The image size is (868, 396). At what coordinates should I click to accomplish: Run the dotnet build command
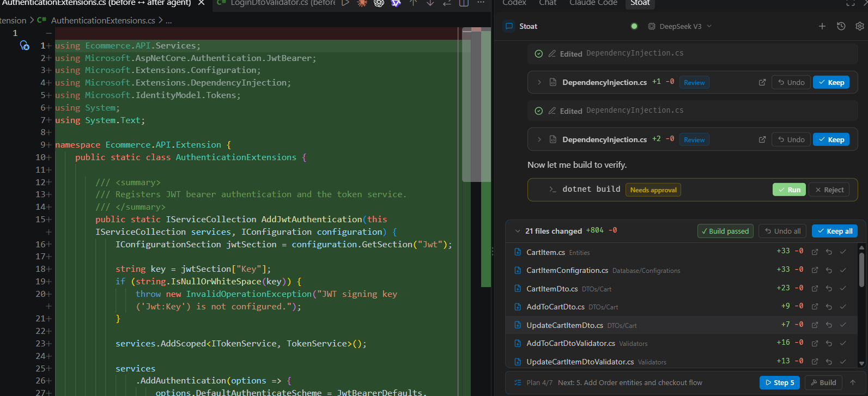click(789, 190)
